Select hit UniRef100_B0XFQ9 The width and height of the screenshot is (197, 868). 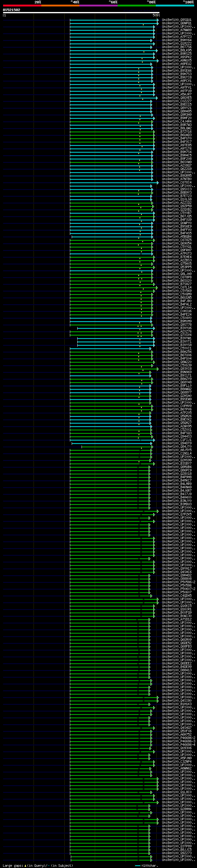click(177, 612)
